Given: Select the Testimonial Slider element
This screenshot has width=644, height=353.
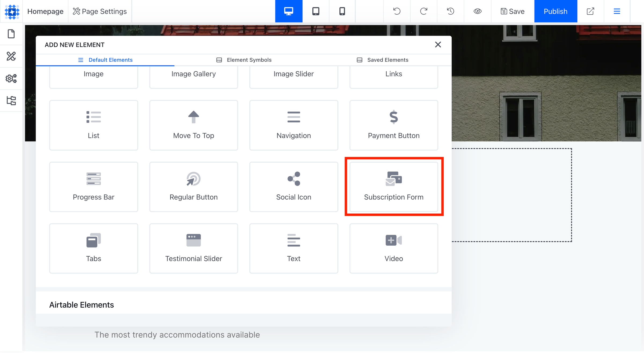Looking at the screenshot, I should coord(193,248).
